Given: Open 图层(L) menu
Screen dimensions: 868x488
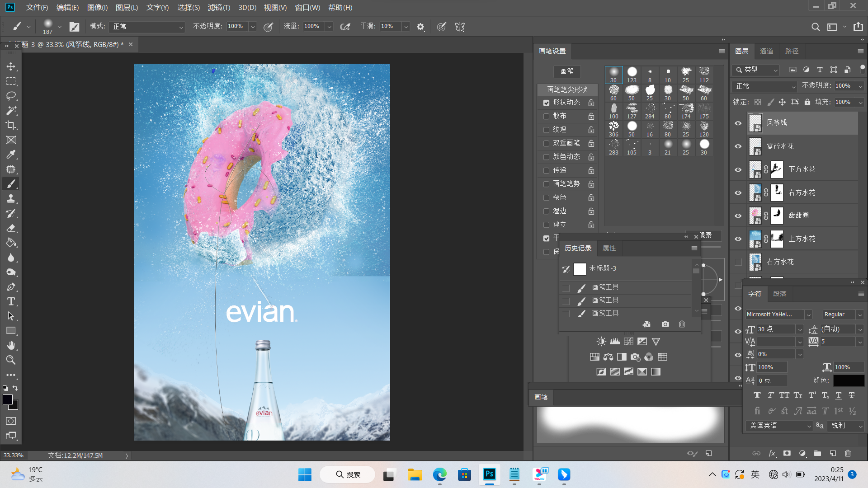Looking at the screenshot, I should [x=127, y=8].
